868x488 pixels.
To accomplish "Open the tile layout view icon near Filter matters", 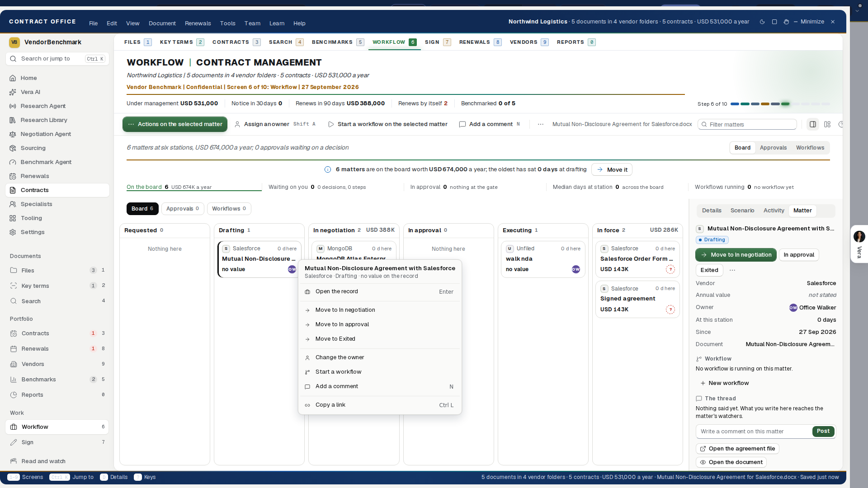I will point(827,124).
